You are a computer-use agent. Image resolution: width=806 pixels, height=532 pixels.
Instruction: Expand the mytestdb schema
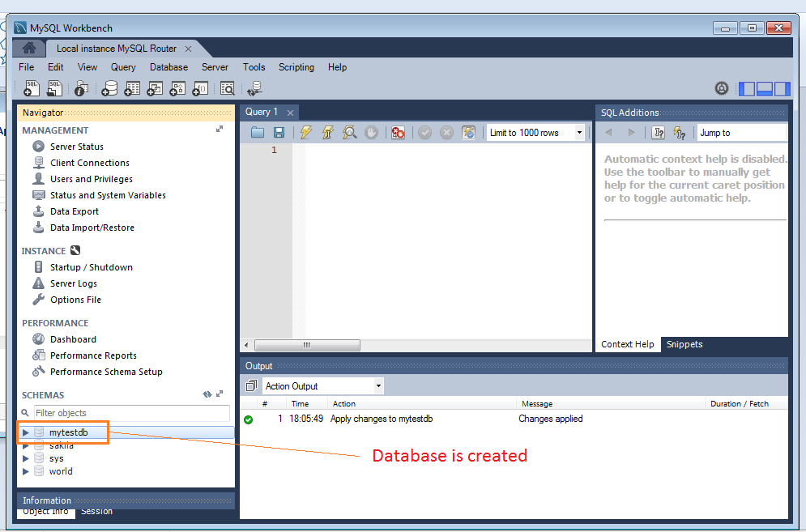click(26, 432)
